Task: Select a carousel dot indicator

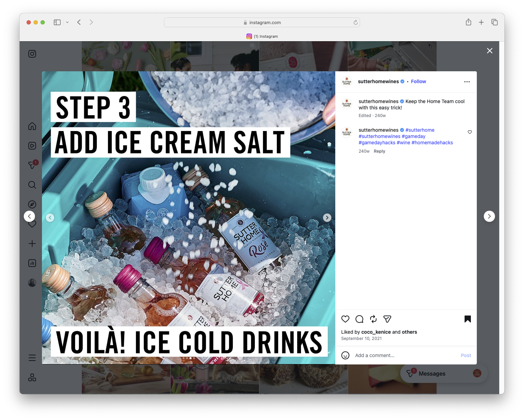Action: [x=190, y=358]
